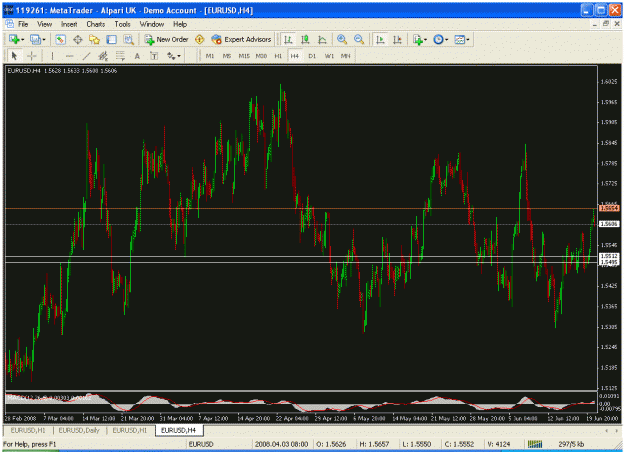Switch timeframe to D1
Image resolution: width=625 pixels, height=452 pixels.
tap(312, 56)
